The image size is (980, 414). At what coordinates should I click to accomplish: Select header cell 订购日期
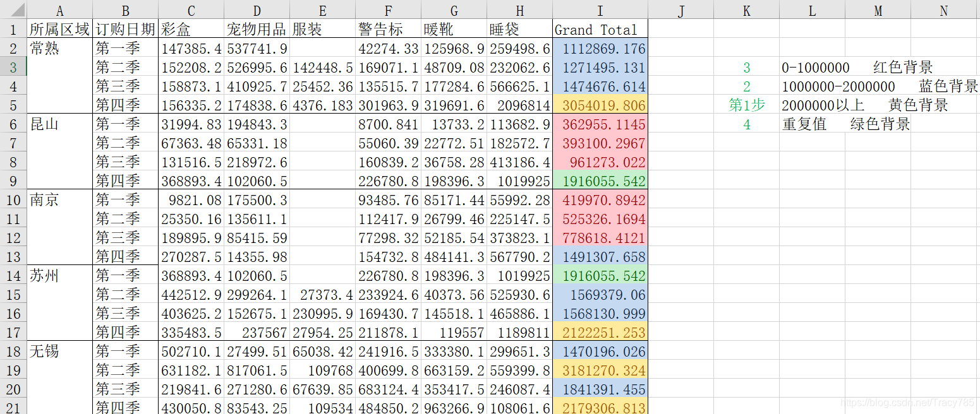126,30
